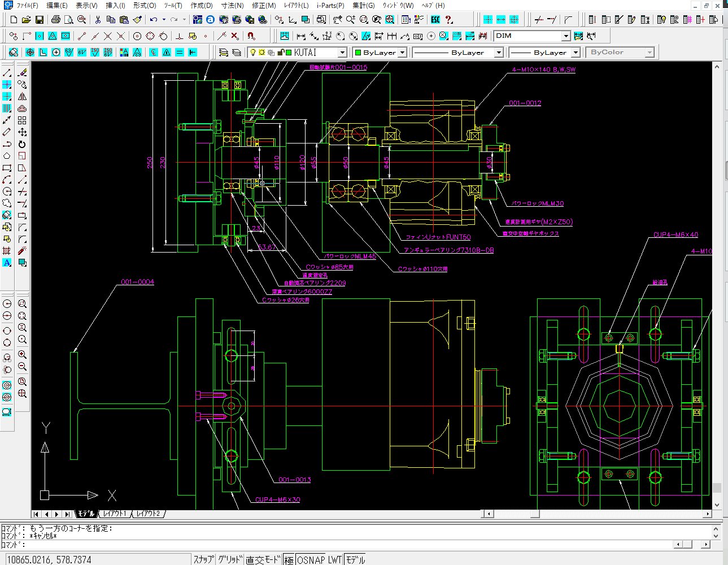Screen dimensions: 728x565
Task: Select the Cut scissors icon
Action: 98,20
